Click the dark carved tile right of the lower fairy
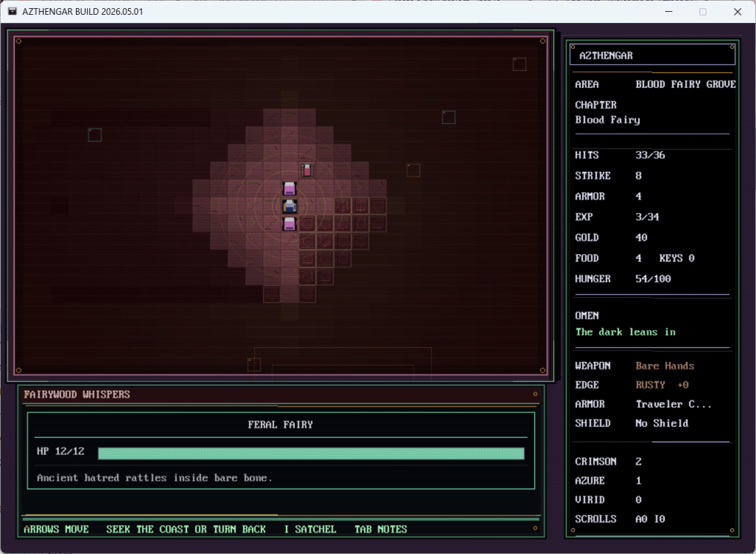The width and height of the screenshot is (756, 554). 307,224
